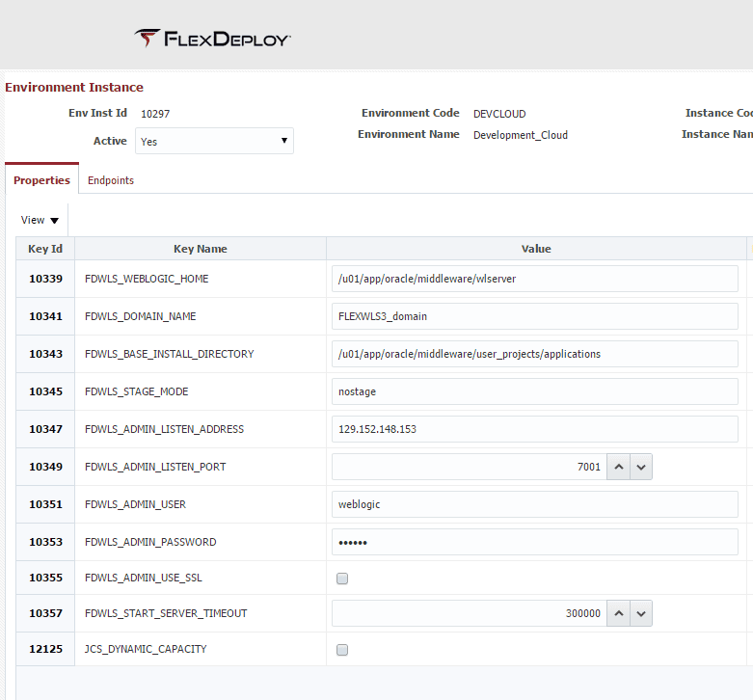Decrement the FDWLS_START_SERVER_TIMEOUT value
The width and height of the screenshot is (753, 700).
click(x=641, y=613)
